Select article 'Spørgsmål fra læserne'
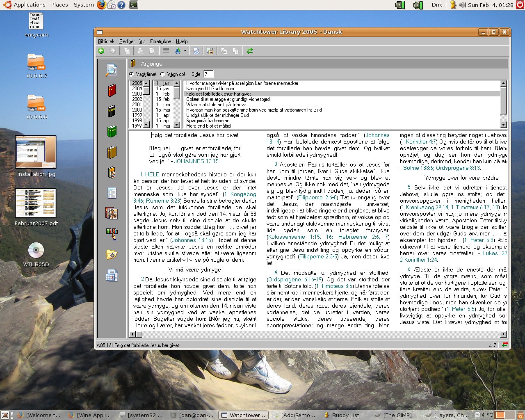Screen dimensions: 525x420 click(342, 121)
